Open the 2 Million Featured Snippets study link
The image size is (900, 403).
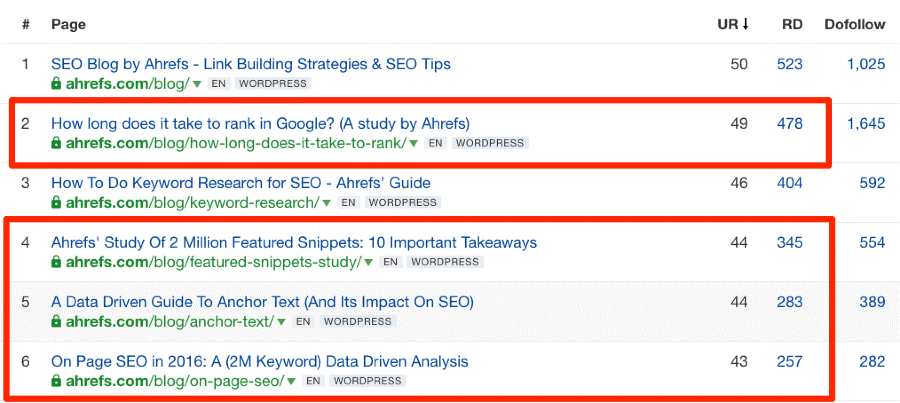click(x=294, y=242)
